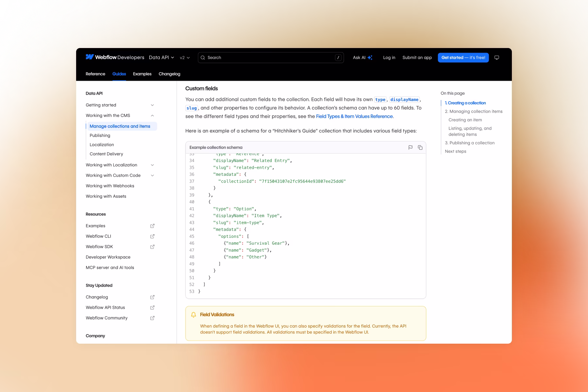The width and height of the screenshot is (588, 392).
Task: Open the Localization sidebar page
Action: tap(102, 144)
